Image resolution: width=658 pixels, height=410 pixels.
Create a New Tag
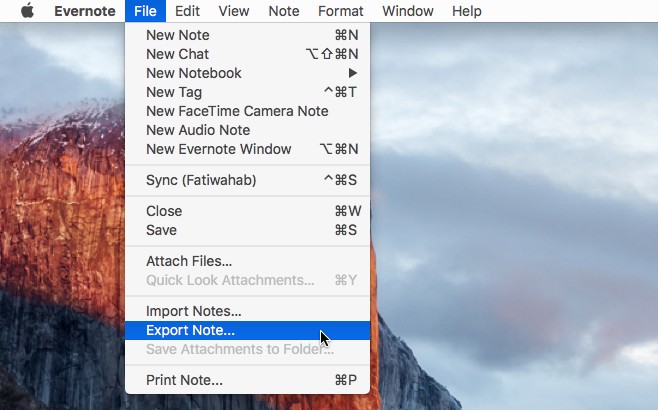tap(248, 92)
